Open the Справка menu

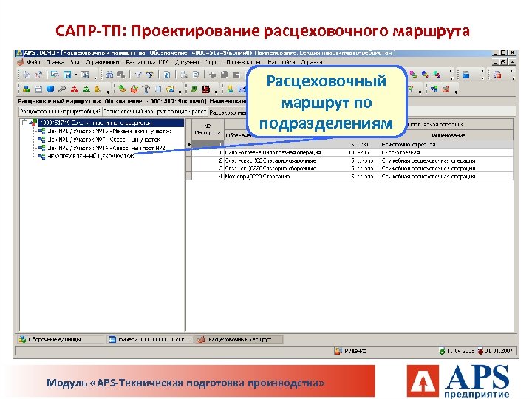click(312, 62)
